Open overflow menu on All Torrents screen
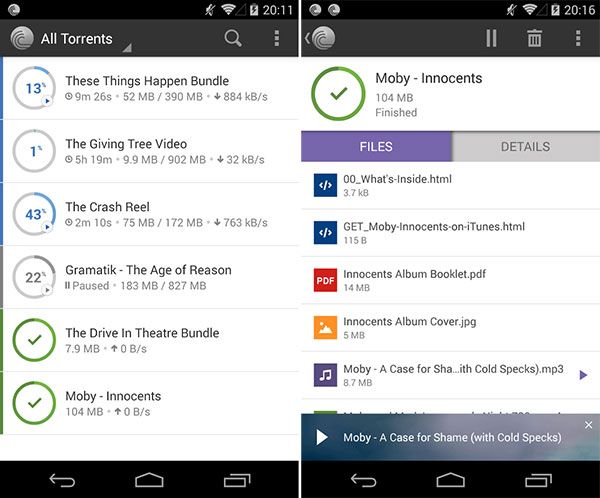 point(277,38)
